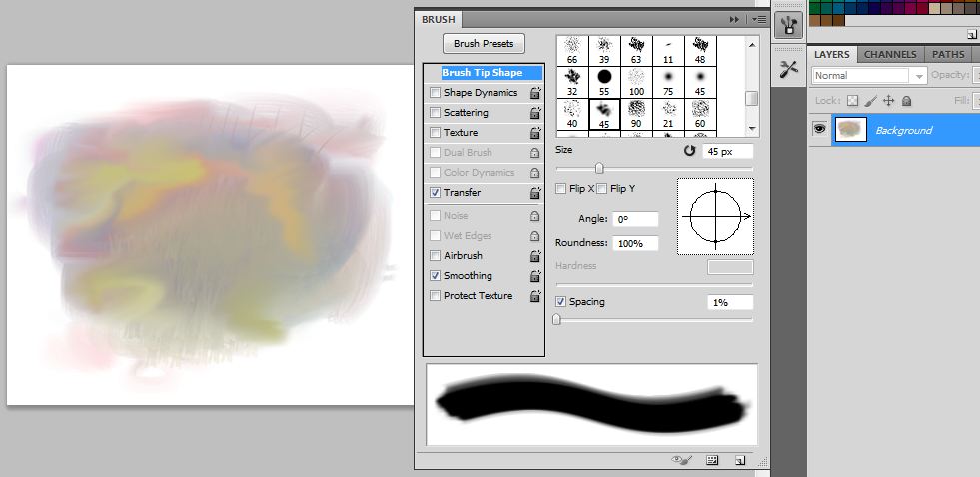Image resolution: width=980 pixels, height=477 pixels.
Task: Click the Airbrush row lock icon
Action: point(535,256)
